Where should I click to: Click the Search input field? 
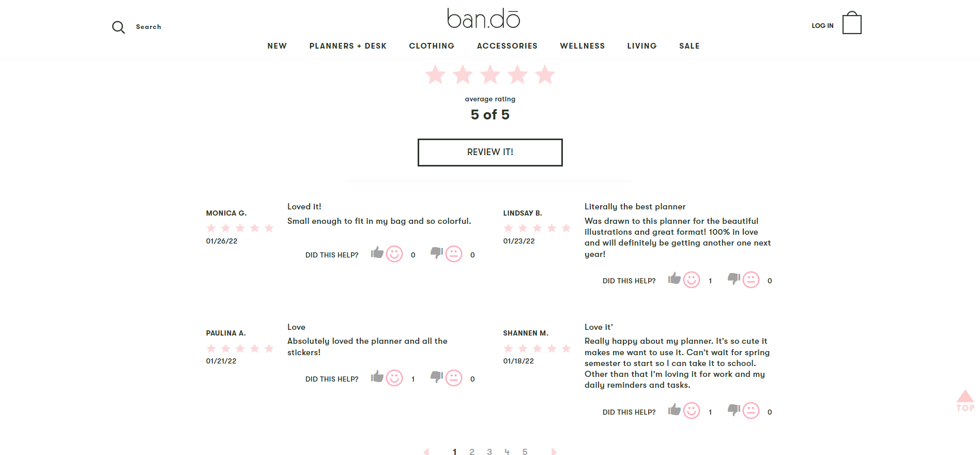point(148,27)
